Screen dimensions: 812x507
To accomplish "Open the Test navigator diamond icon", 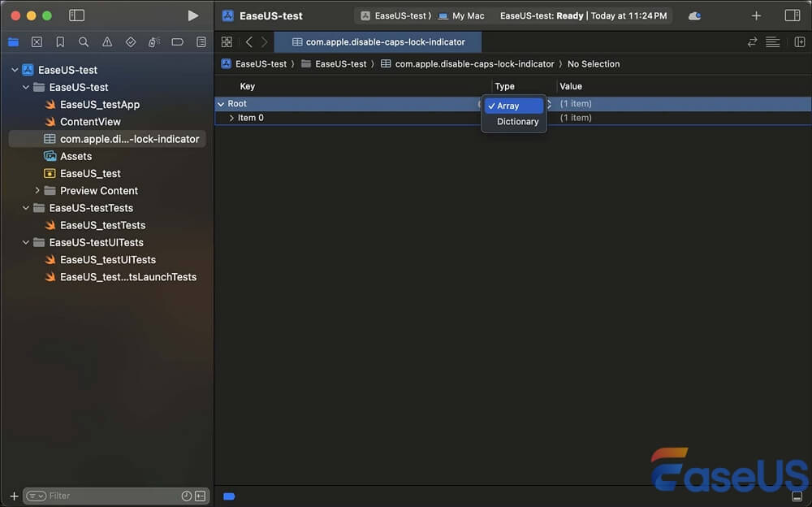I will (x=131, y=42).
